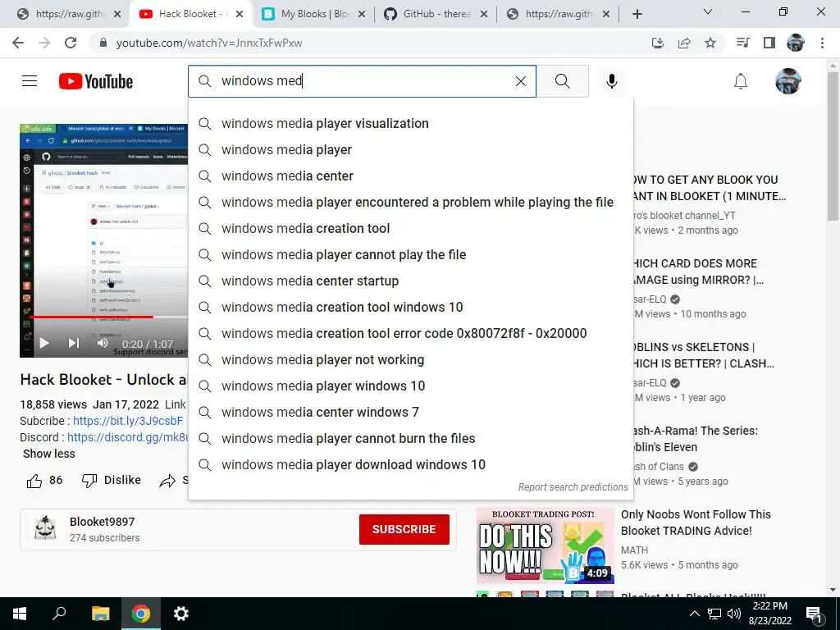
Task: Open the bit.ly subscribe link
Action: pyautogui.click(x=127, y=421)
